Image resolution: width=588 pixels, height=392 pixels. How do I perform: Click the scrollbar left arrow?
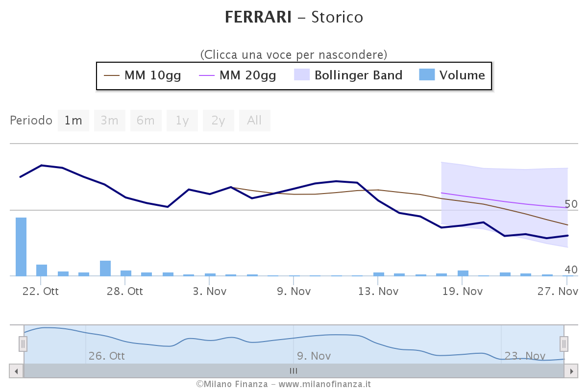point(16,371)
